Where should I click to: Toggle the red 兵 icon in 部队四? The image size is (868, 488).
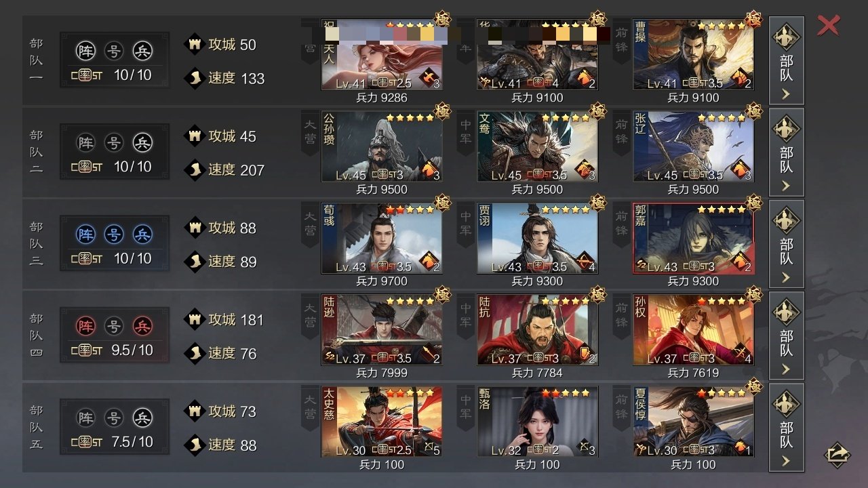pyautogui.click(x=142, y=327)
